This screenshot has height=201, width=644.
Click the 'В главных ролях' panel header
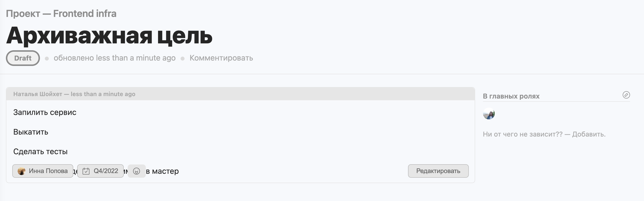pos(511,96)
